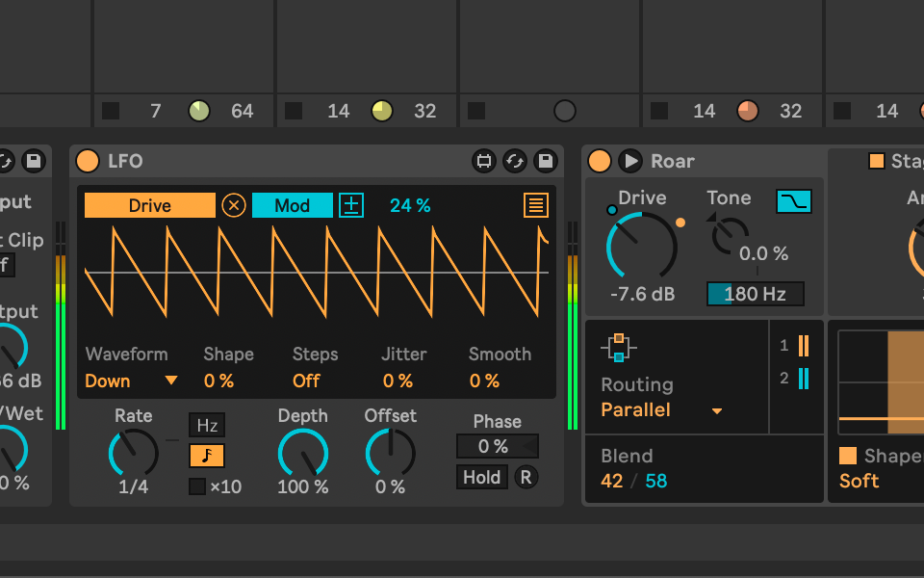Click the 180 Hz tone frequency slider

755,294
